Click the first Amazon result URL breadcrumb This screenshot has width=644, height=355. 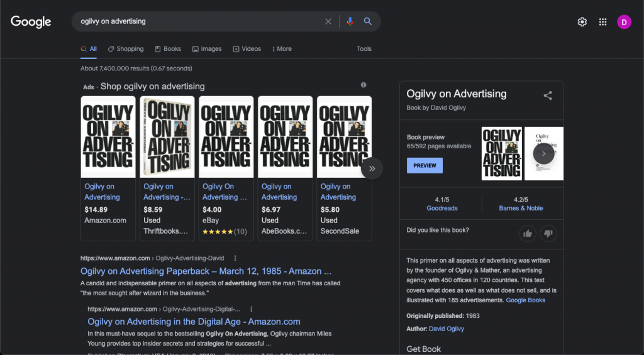pyautogui.click(x=152, y=258)
